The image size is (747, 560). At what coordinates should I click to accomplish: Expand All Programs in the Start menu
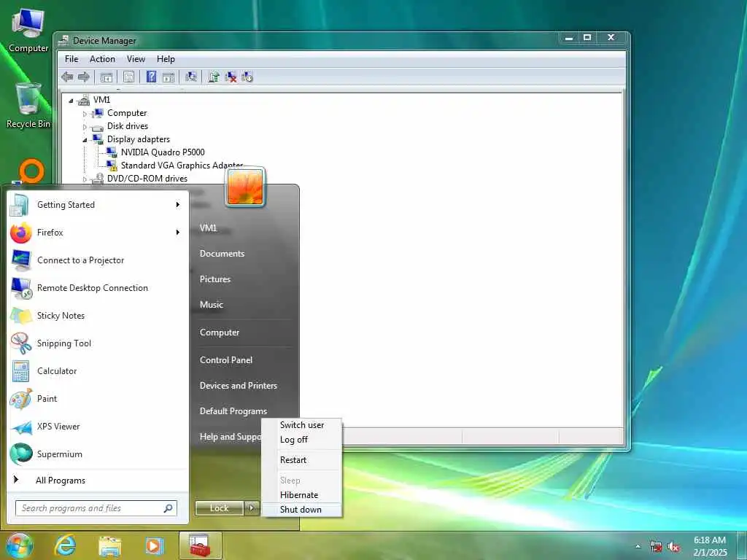tap(60, 481)
